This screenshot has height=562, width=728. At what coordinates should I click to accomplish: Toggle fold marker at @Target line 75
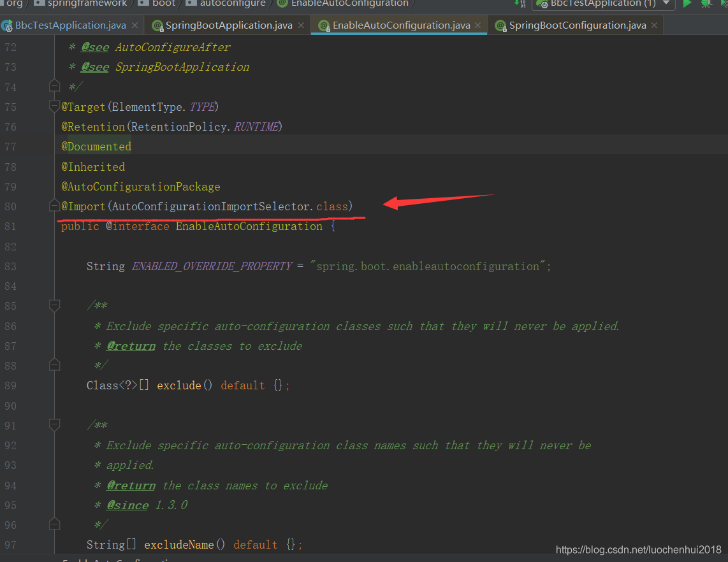click(54, 106)
